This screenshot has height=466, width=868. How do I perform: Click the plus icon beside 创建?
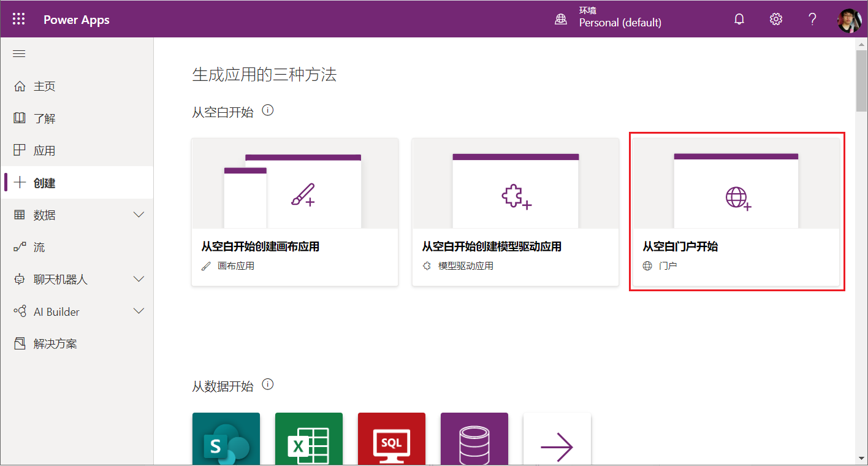coord(20,183)
